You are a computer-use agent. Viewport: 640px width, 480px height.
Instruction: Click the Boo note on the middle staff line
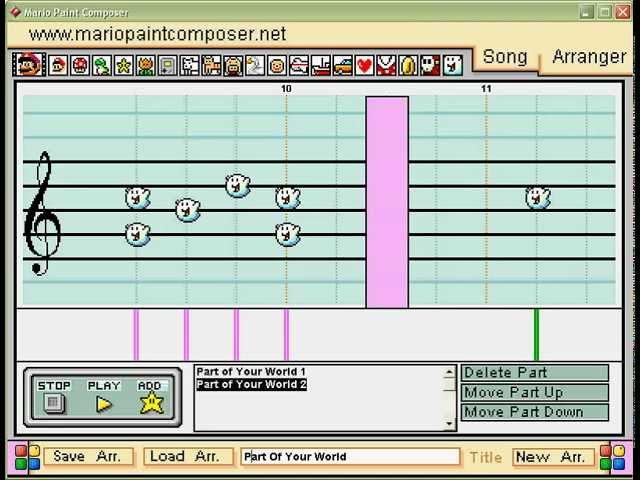tap(188, 210)
